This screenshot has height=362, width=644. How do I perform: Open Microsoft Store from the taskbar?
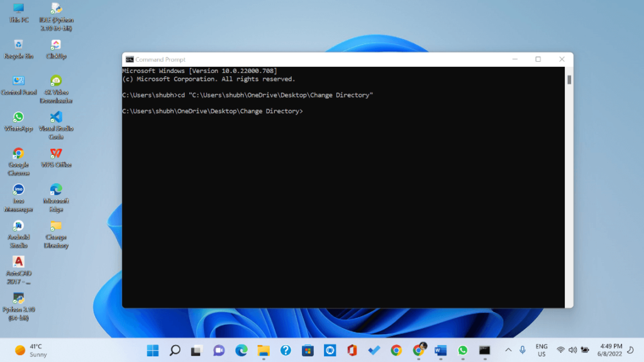point(308,351)
